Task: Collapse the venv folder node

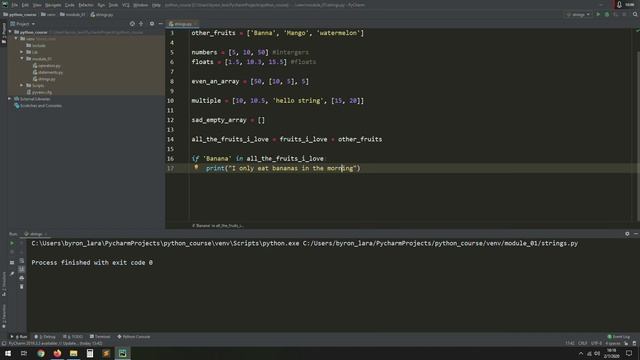Action: pyautogui.click(x=16, y=39)
